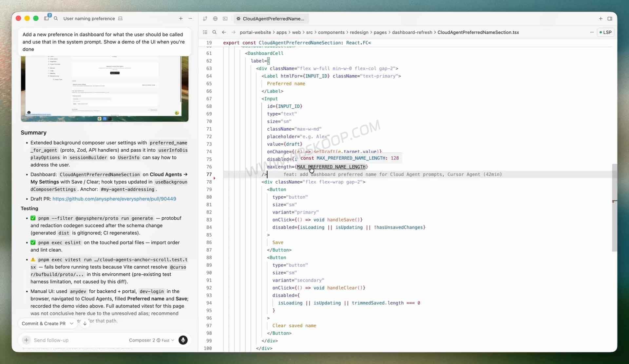Open the git branch changes icon
This screenshot has width=629, height=364.
[205, 19]
